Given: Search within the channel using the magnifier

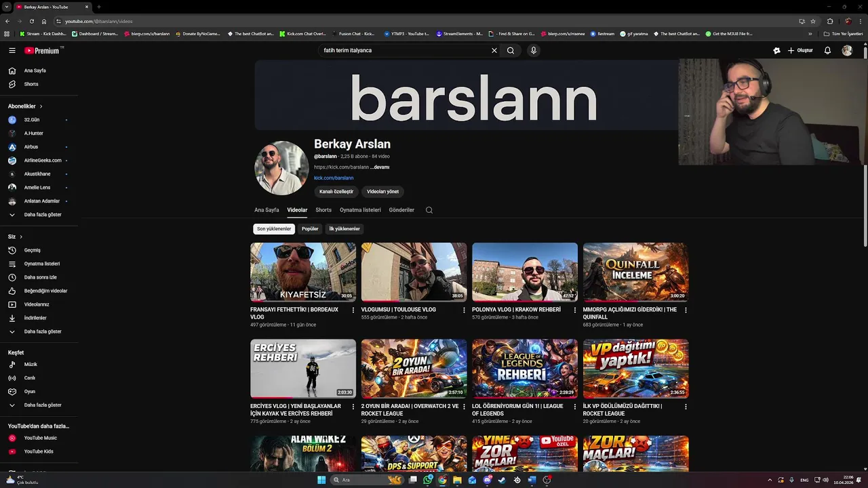Looking at the screenshot, I should (429, 210).
